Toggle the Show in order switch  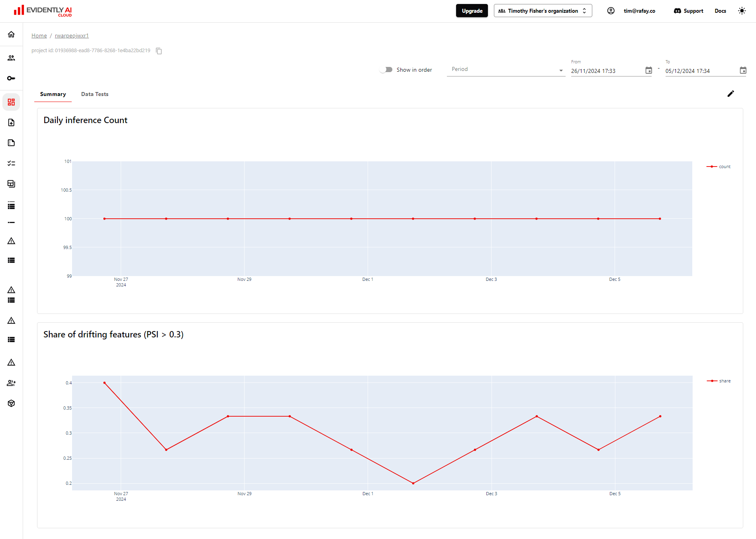tap(386, 70)
